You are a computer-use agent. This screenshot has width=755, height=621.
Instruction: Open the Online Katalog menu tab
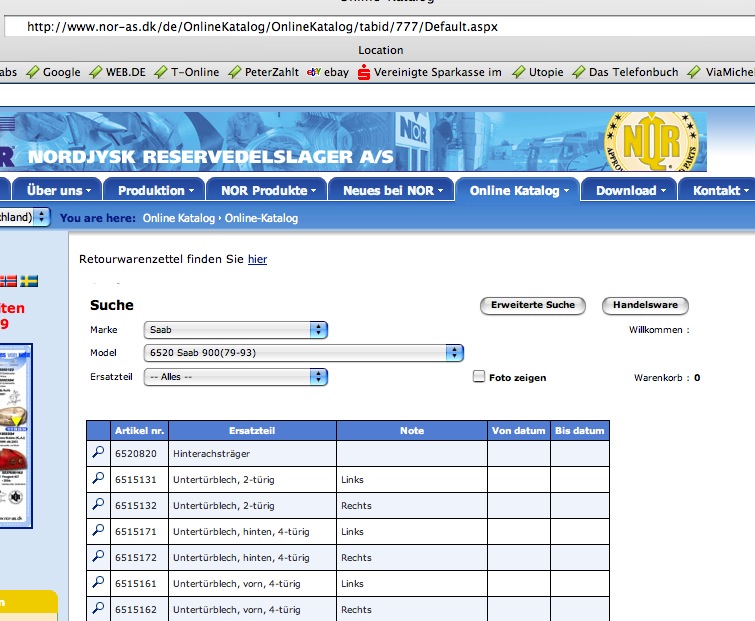click(518, 191)
